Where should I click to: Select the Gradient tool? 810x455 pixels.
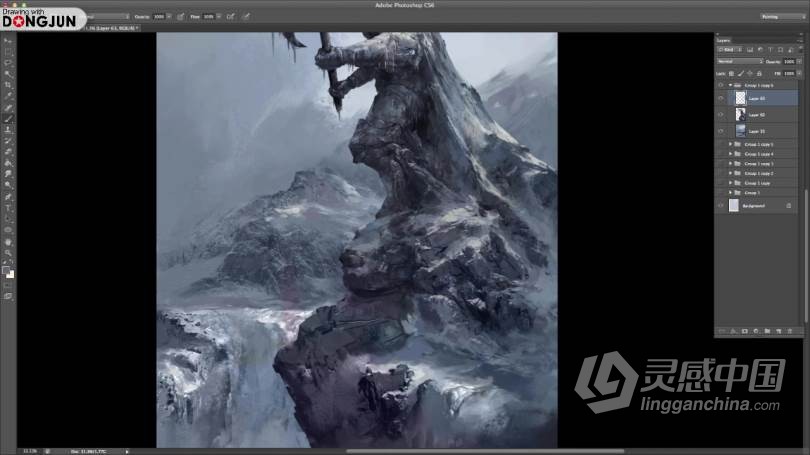(x=8, y=163)
